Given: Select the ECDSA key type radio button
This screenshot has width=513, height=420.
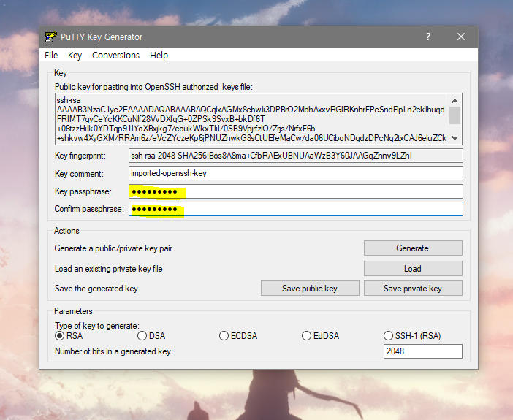Looking at the screenshot, I should (x=224, y=336).
